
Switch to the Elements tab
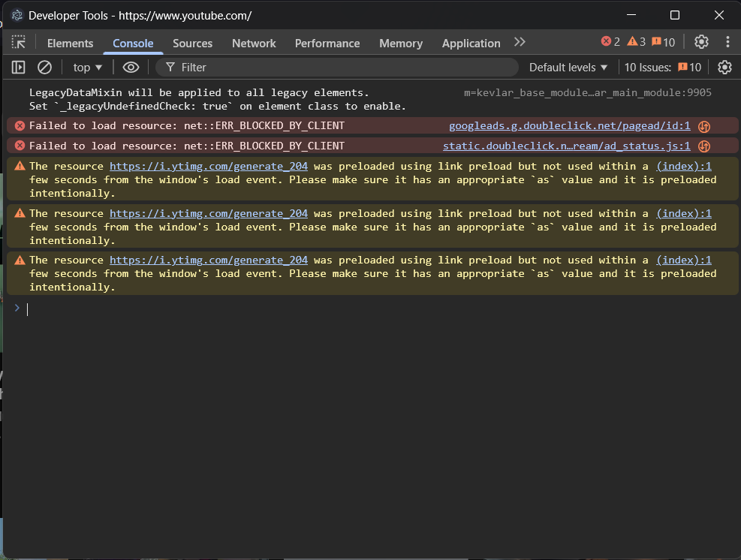click(70, 44)
